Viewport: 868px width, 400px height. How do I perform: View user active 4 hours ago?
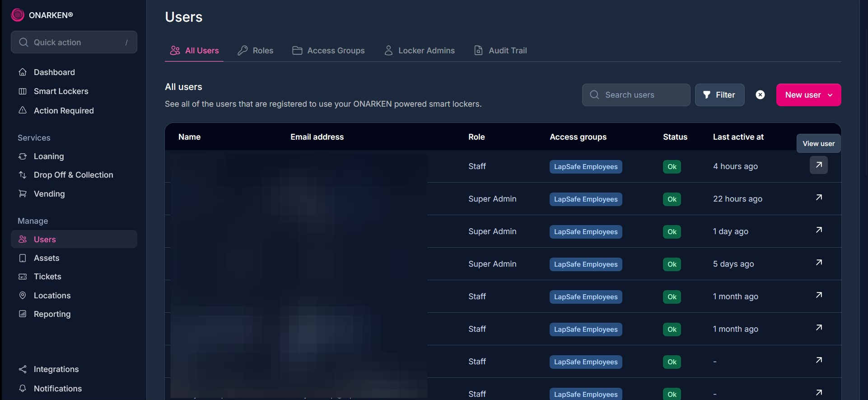click(819, 165)
